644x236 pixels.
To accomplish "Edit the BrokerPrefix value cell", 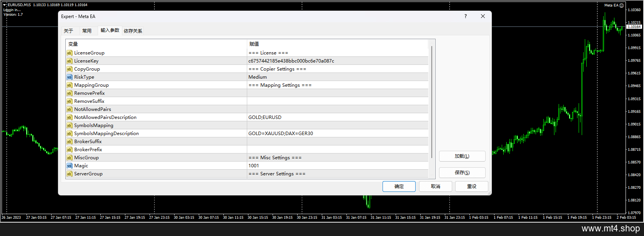I will [x=338, y=150].
